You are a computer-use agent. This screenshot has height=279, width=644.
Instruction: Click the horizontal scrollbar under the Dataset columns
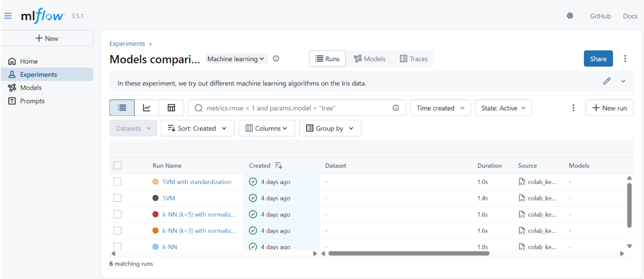(x=409, y=253)
